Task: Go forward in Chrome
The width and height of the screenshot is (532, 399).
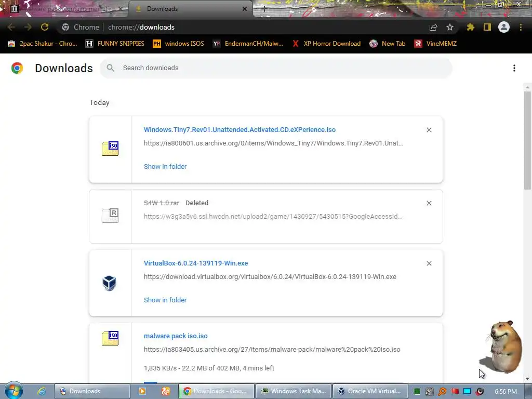Action: pos(28,27)
